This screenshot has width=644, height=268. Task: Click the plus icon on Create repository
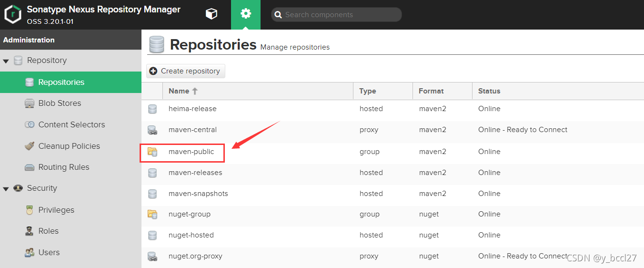(x=153, y=71)
